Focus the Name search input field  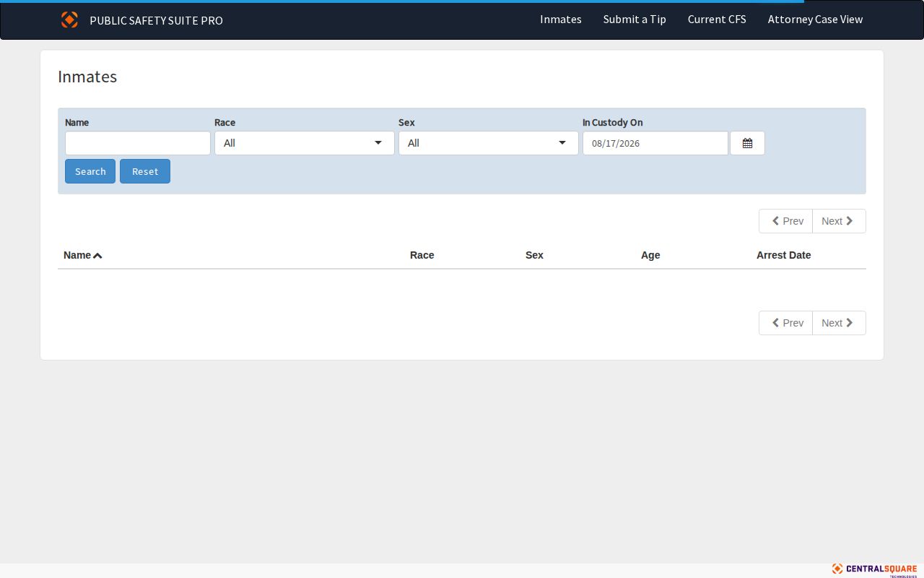[x=138, y=143]
